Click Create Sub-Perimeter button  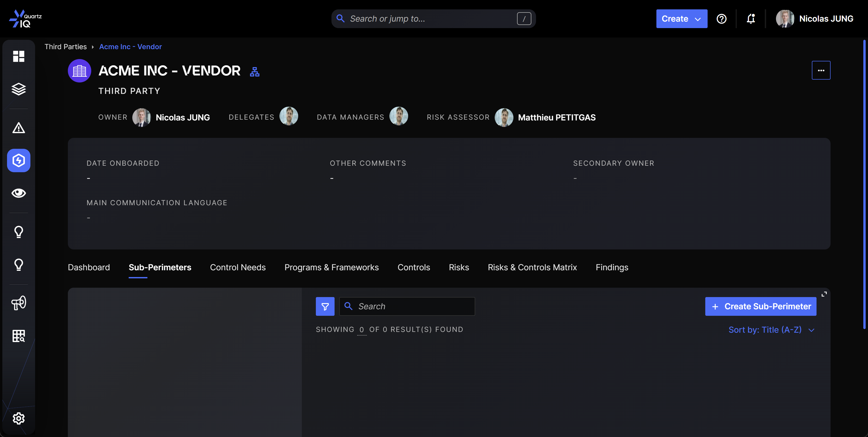coord(761,306)
